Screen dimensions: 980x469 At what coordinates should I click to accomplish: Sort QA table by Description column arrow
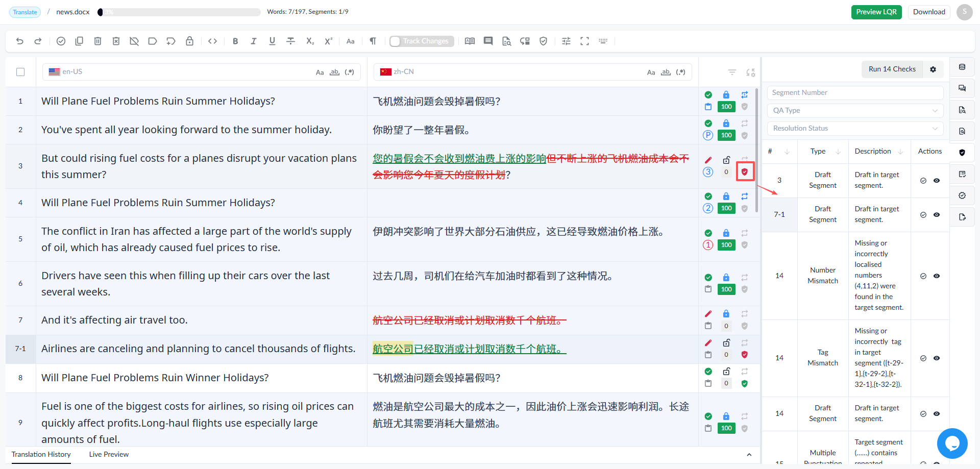pos(900,152)
